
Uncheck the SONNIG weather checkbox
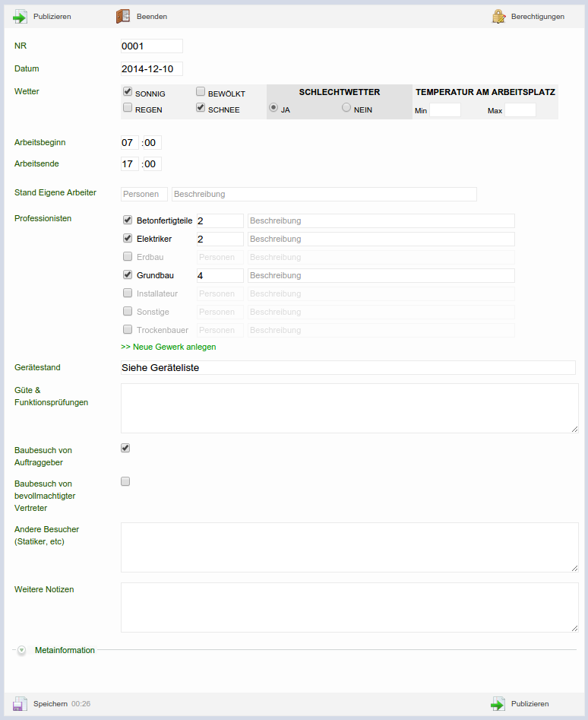coord(128,92)
